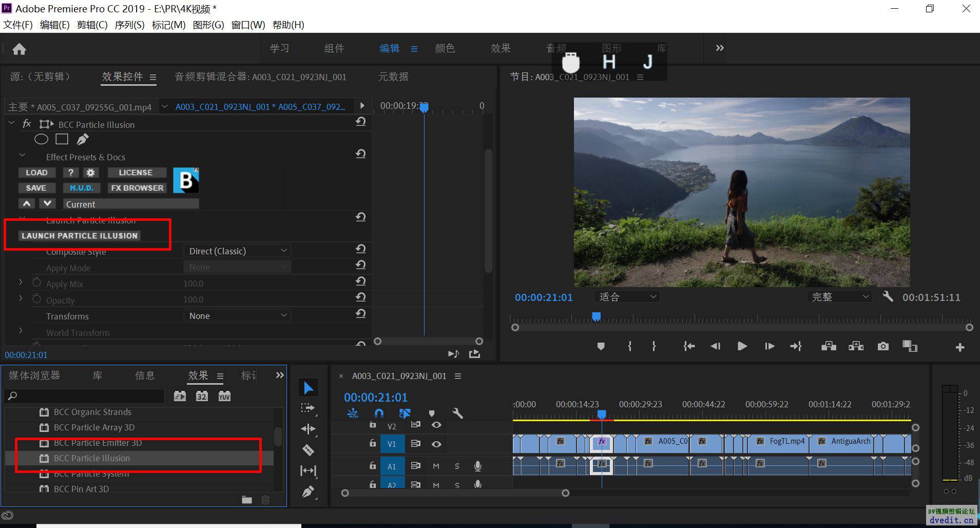Select the Track Select Forward tool

click(308, 408)
